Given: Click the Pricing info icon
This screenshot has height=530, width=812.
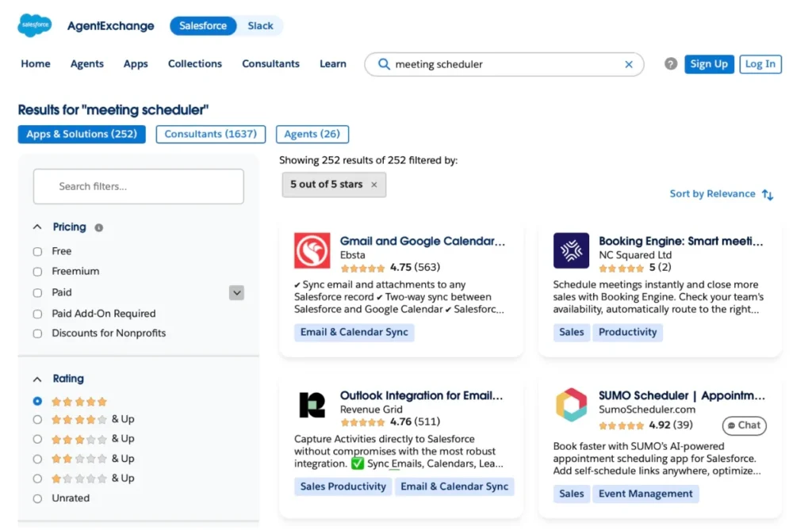Looking at the screenshot, I should [99, 227].
